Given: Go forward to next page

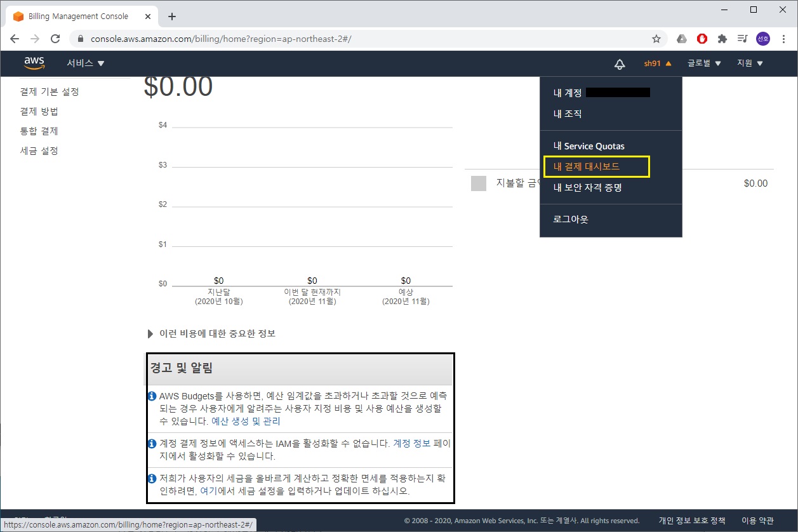Looking at the screenshot, I should pyautogui.click(x=35, y=39).
